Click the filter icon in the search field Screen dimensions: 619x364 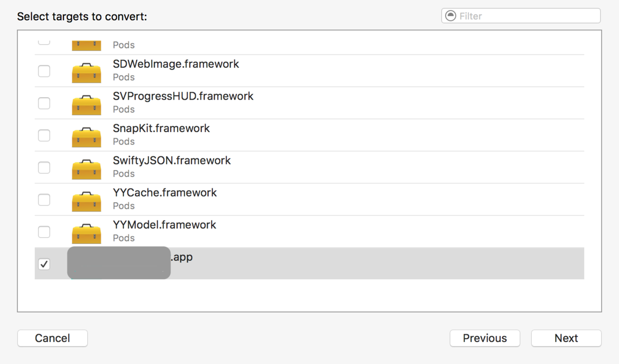pos(451,16)
